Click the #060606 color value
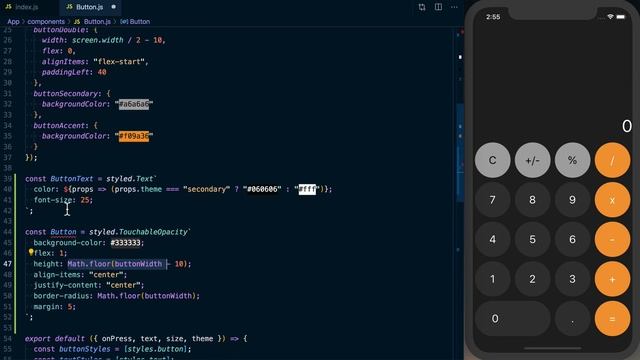Image resolution: width=640 pixels, height=360 pixels. [x=262, y=189]
